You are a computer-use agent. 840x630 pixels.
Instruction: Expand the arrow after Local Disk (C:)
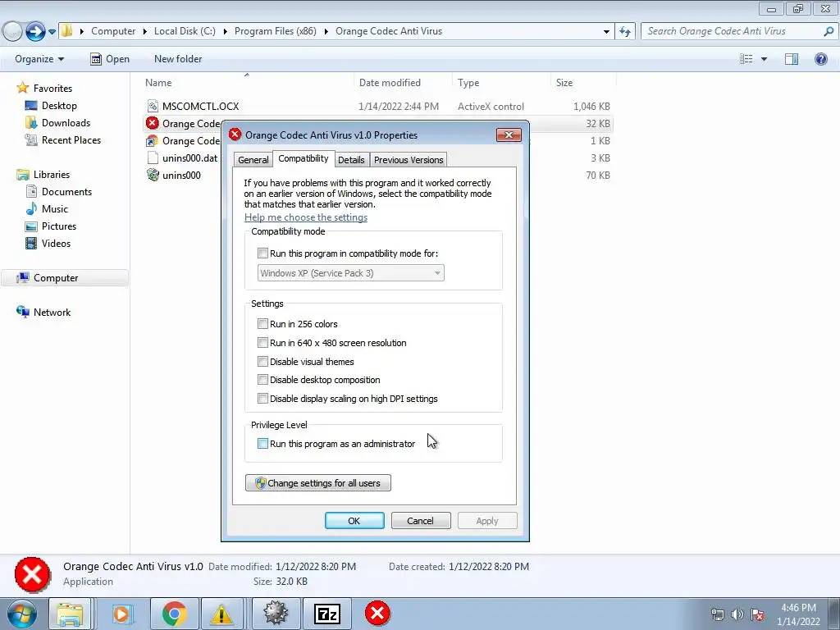coord(225,32)
